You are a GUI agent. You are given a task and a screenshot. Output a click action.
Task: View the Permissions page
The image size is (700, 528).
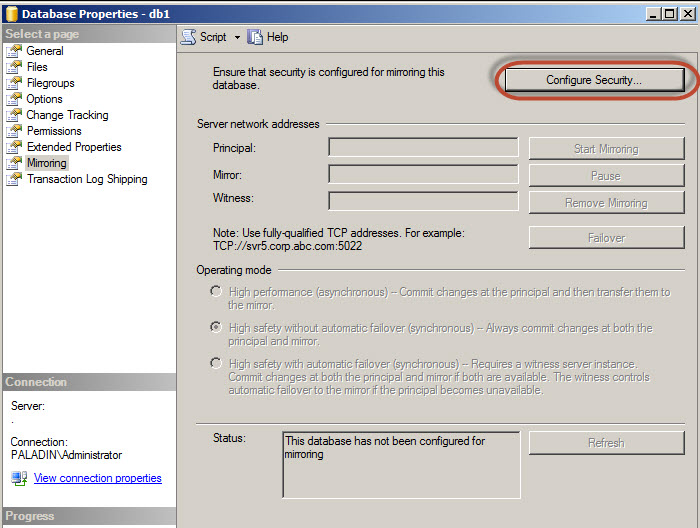[54, 131]
